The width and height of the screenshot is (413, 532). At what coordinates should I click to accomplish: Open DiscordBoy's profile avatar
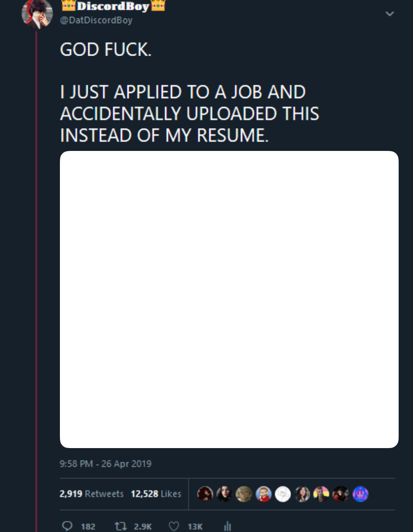(37, 14)
